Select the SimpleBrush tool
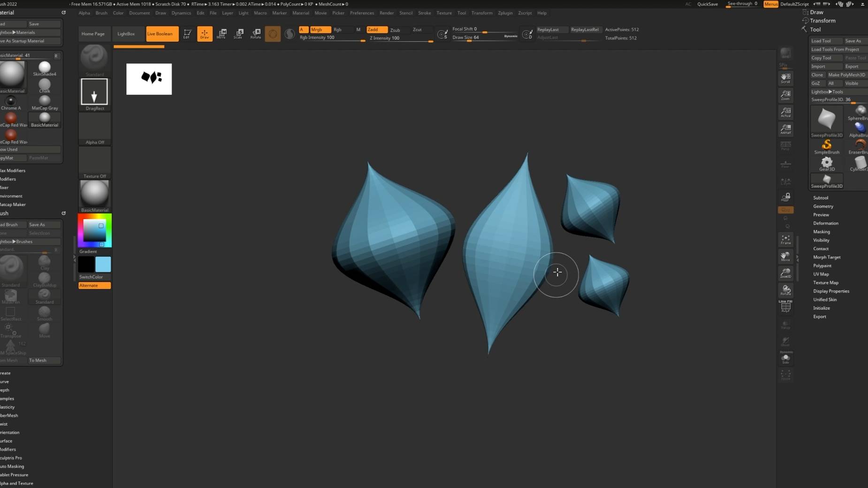Image resolution: width=868 pixels, height=488 pixels. pos(827,147)
